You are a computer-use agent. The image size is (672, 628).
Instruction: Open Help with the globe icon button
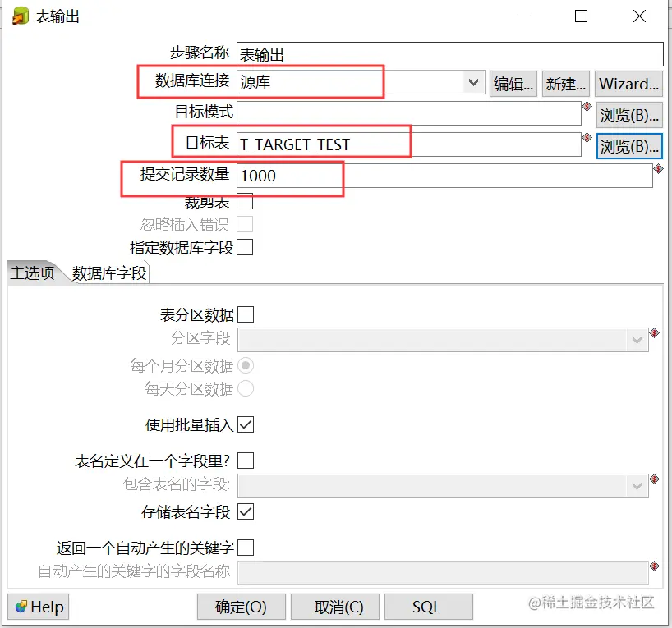pyautogui.click(x=38, y=607)
